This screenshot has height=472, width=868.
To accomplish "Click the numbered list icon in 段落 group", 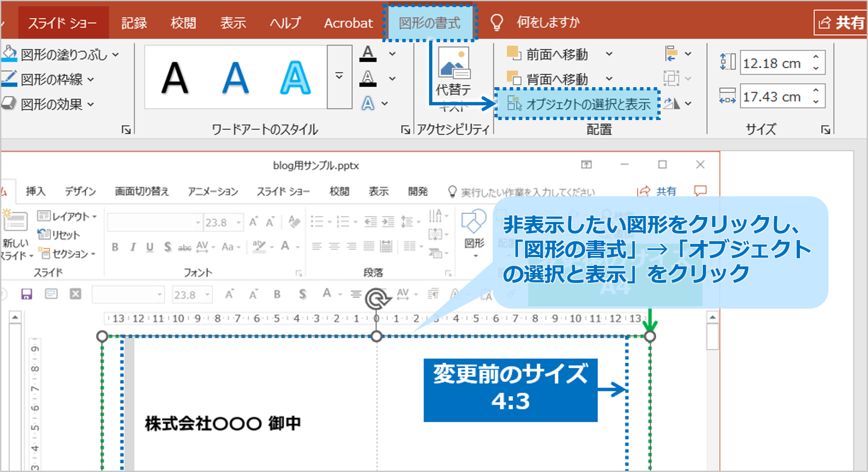I will coord(343,221).
